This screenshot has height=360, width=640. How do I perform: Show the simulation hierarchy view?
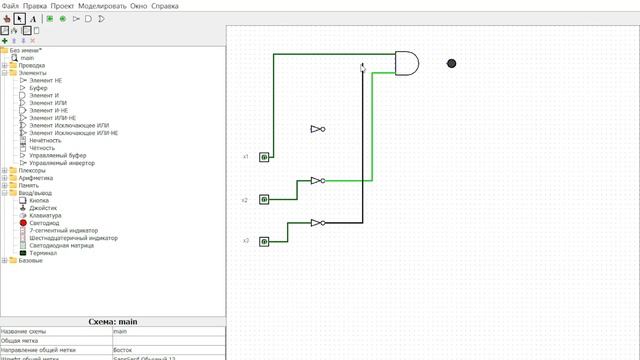(x=15, y=31)
